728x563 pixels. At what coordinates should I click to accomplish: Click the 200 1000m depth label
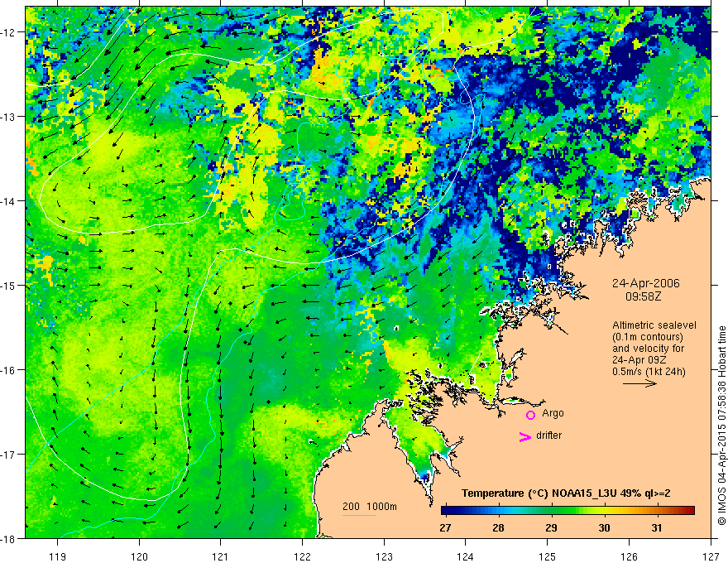click(370, 507)
